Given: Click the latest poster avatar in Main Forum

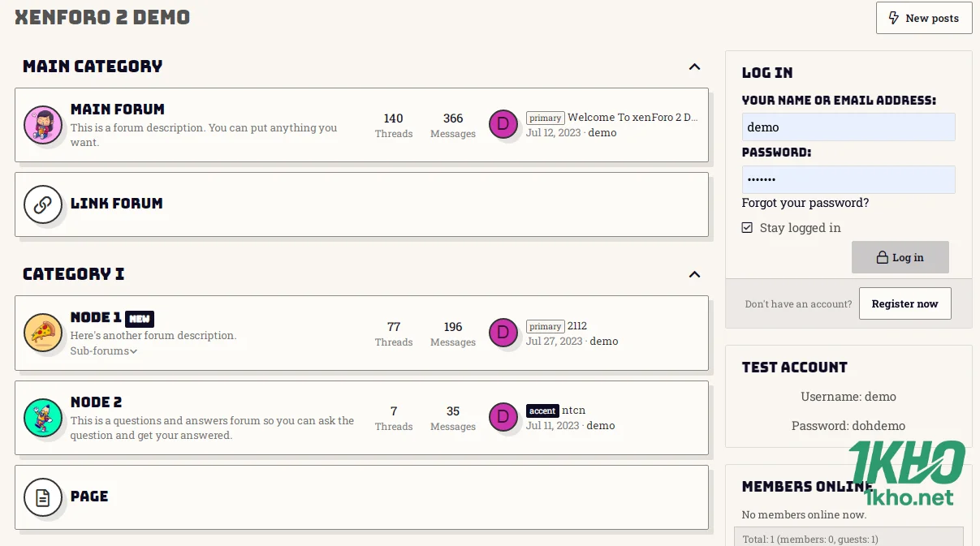Looking at the screenshot, I should click(503, 125).
